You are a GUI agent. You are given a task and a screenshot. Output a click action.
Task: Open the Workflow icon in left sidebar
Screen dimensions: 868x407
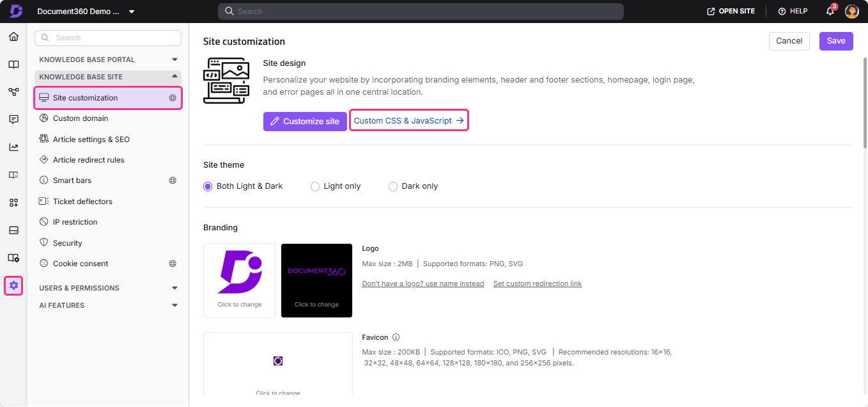[x=13, y=92]
